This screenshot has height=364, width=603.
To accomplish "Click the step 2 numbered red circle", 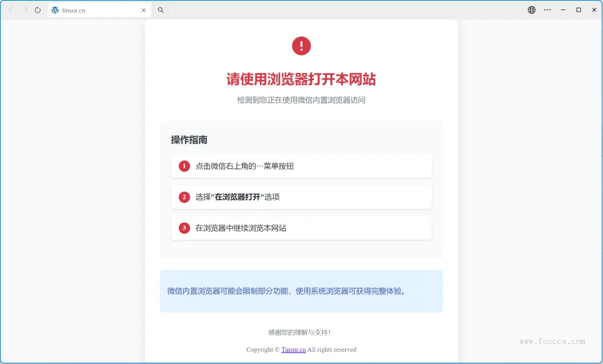I will [x=183, y=197].
